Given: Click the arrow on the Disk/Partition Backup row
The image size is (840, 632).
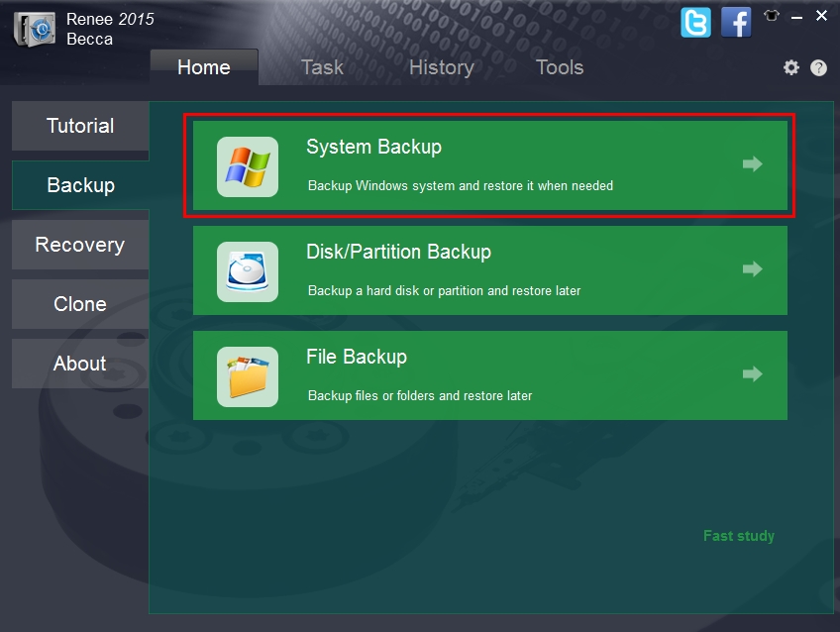Looking at the screenshot, I should [752, 269].
